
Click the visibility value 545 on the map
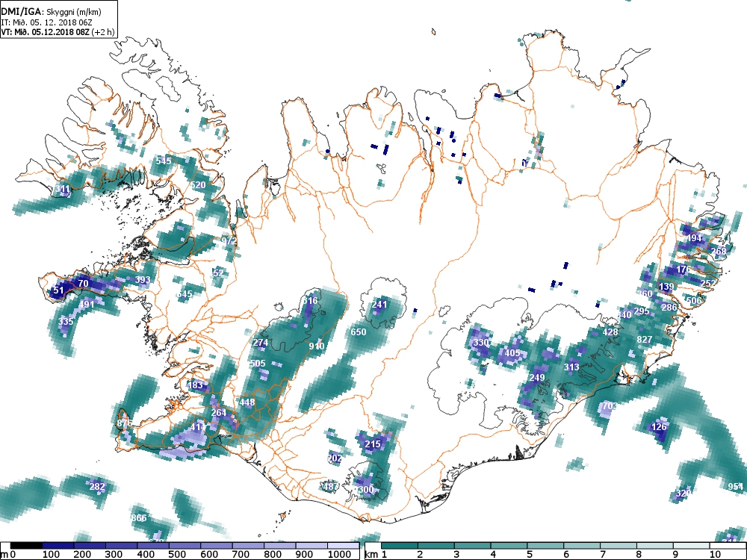pos(164,161)
